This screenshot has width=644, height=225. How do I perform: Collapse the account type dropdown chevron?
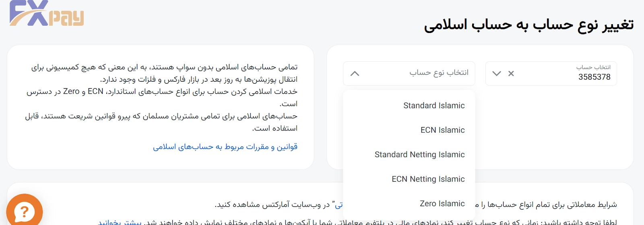[355, 74]
